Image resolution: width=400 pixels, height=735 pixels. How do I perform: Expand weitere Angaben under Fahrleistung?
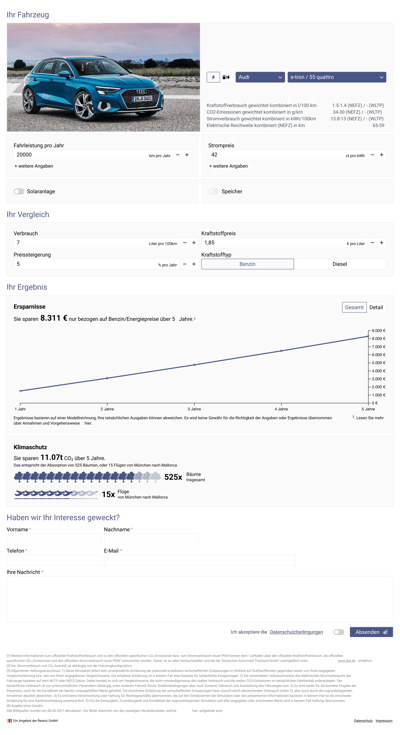tap(33, 166)
